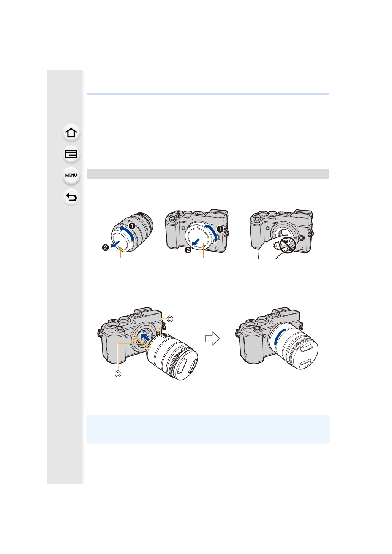Click the blue insertion arrow toward the mount

coord(145,337)
